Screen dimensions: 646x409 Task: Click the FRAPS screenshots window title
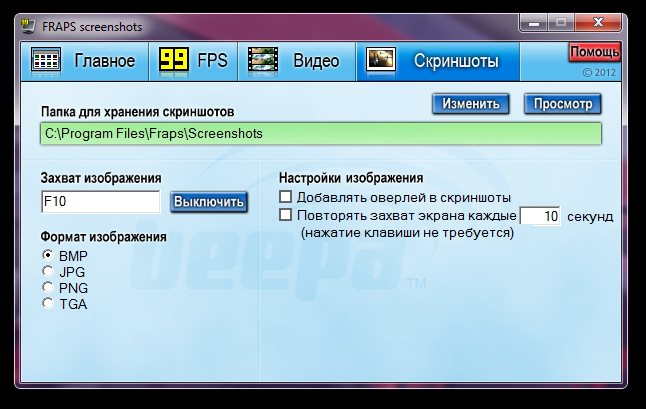tap(92, 27)
